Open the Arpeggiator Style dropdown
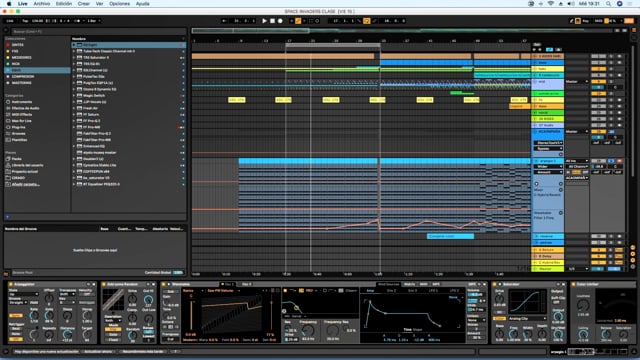This screenshot has height=360, width=640. pos(24,294)
